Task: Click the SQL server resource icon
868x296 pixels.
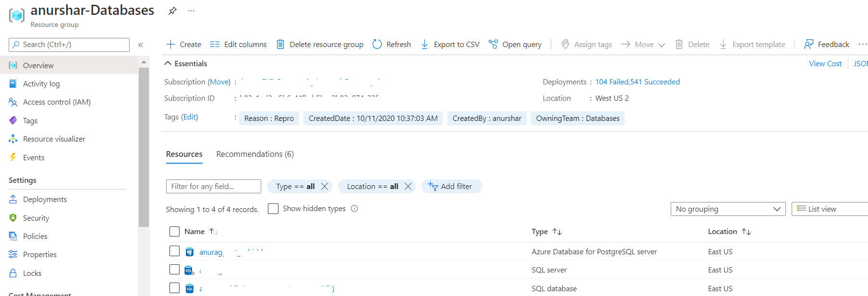Action: 189,271
